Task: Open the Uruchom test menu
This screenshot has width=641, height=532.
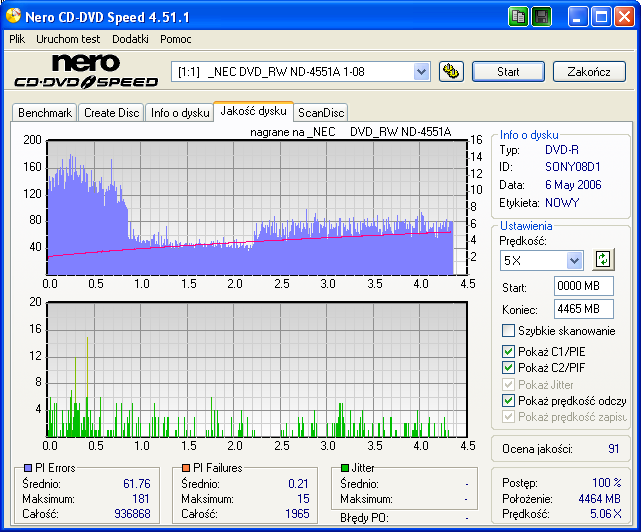Action: (68, 39)
